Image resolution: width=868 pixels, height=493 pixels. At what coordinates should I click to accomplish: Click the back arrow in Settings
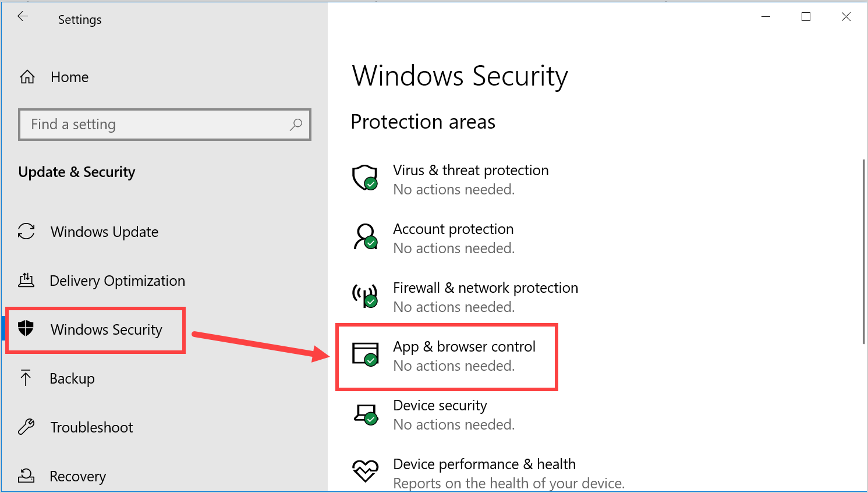(23, 17)
